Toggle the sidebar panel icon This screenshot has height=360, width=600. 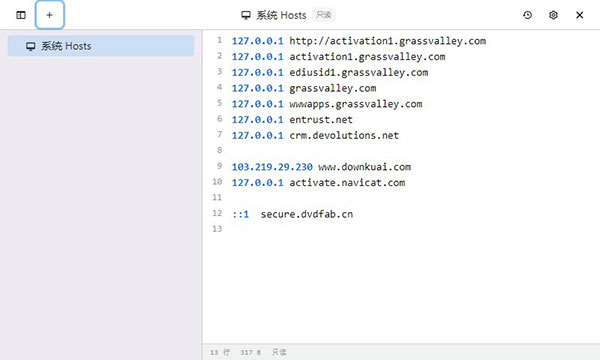[x=21, y=15]
